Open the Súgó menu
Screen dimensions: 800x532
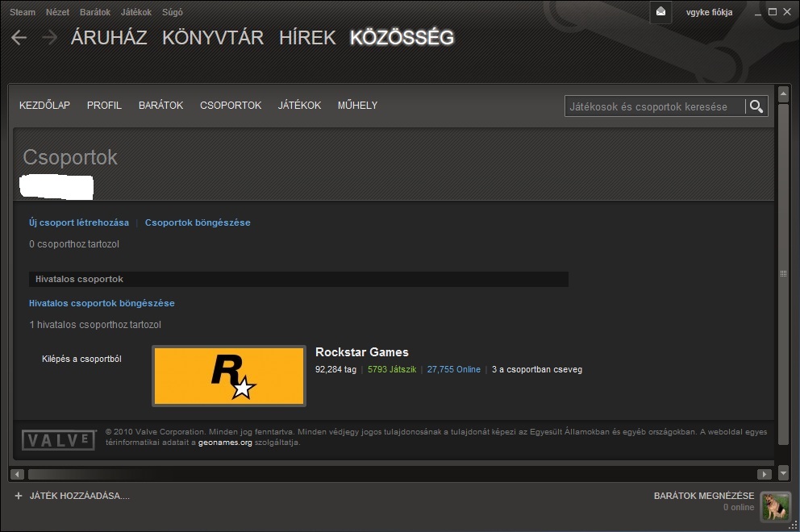[173, 12]
